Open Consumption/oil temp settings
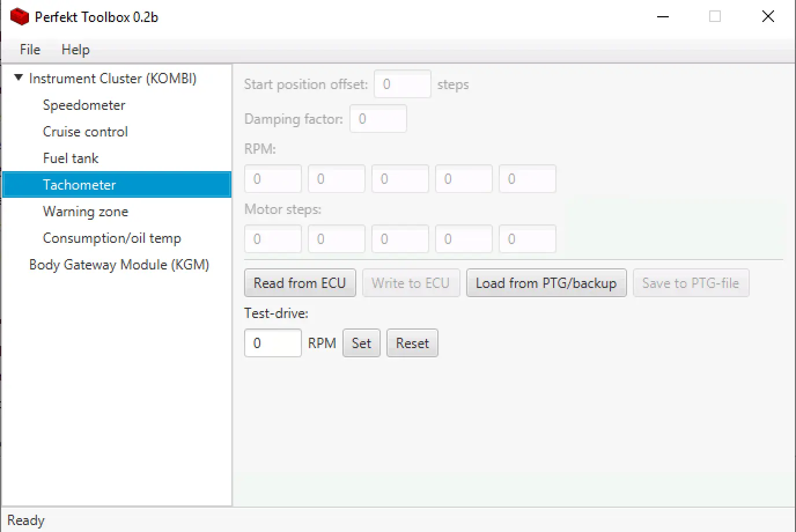796x532 pixels. [x=112, y=238]
